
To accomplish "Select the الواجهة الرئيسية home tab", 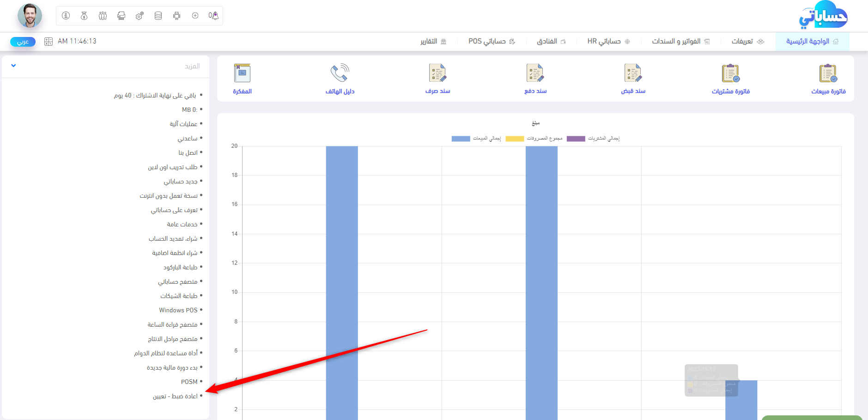I will (x=812, y=42).
